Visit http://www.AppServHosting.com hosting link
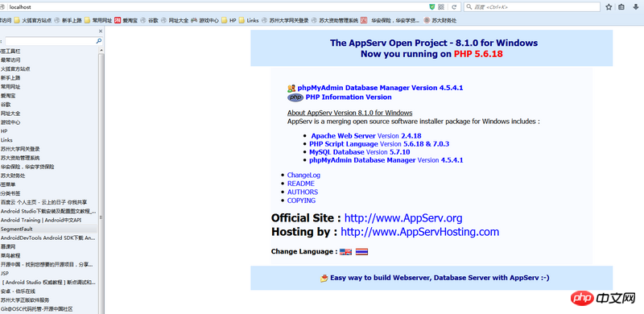644x314 pixels. (419, 232)
